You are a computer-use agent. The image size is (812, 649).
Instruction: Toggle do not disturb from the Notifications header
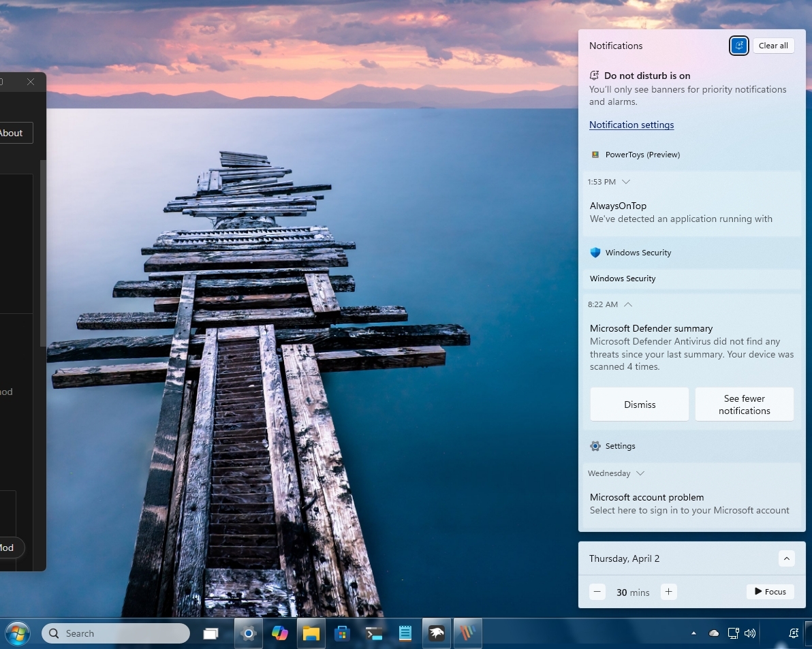tap(738, 45)
